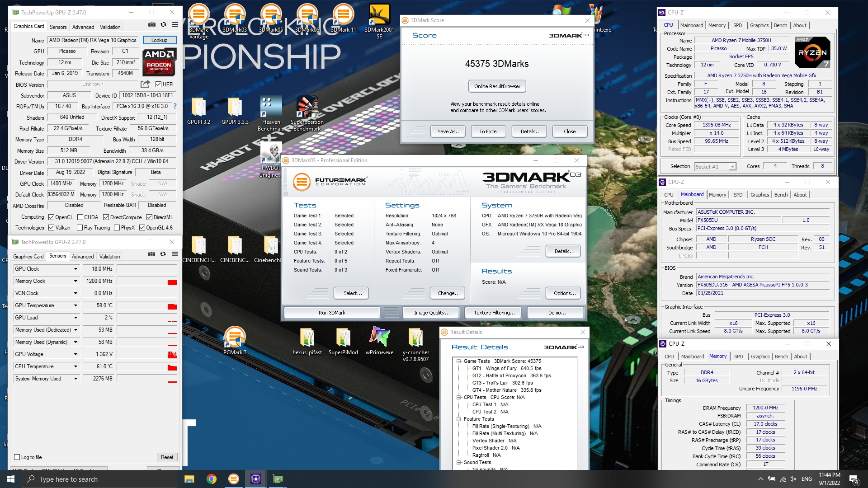Launch Heaven Benchmark shortcut
The width and height of the screenshot is (868, 488).
(x=271, y=113)
